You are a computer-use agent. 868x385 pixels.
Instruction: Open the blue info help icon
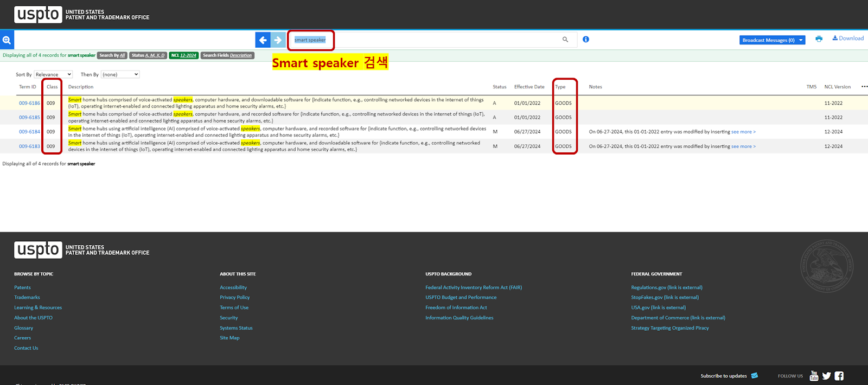[586, 39]
